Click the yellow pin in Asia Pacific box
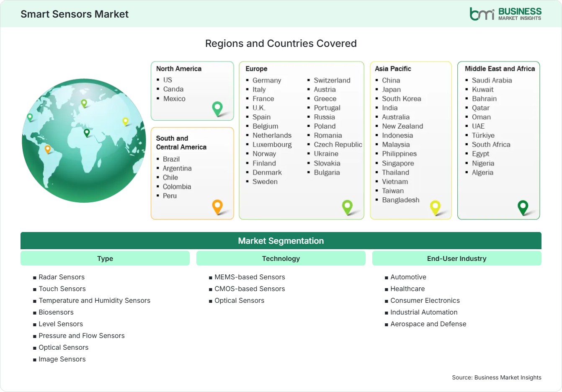This screenshot has height=392, width=562. (435, 207)
